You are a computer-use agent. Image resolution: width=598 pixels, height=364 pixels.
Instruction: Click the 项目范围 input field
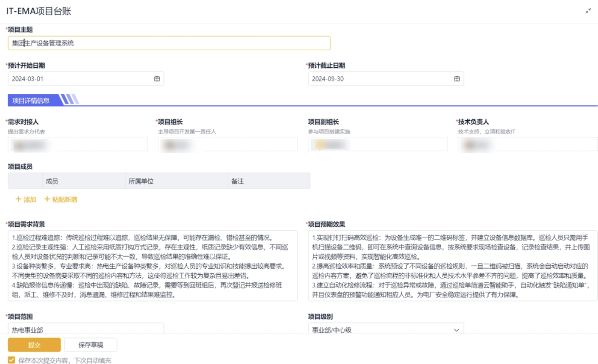86,328
